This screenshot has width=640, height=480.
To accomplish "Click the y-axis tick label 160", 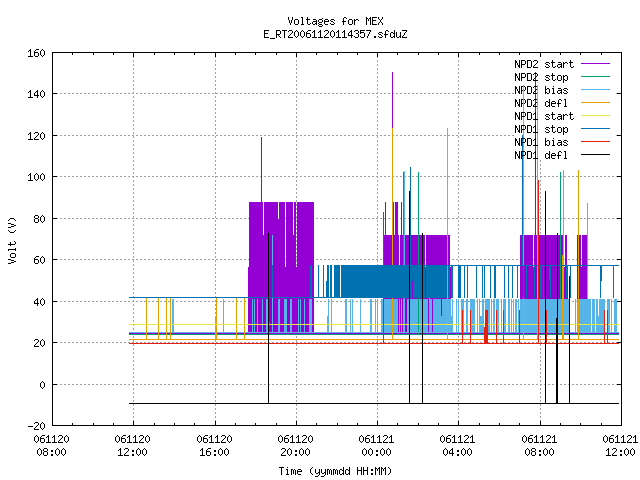I will (36, 53).
